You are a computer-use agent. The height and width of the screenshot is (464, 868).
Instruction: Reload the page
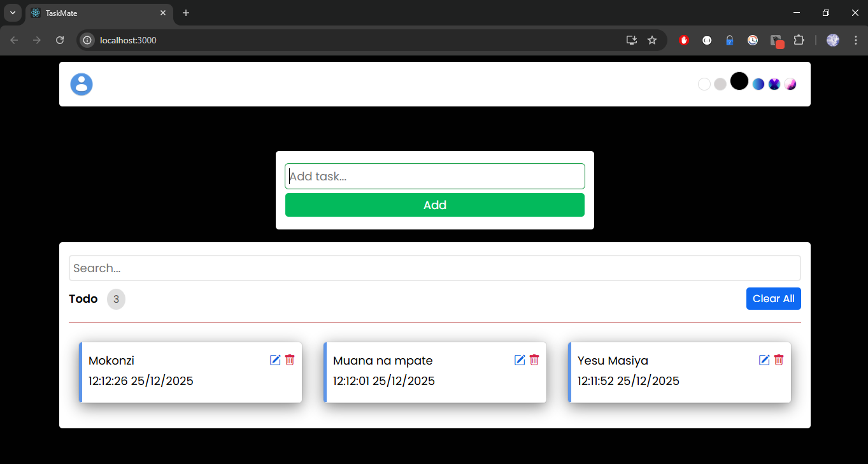point(60,40)
